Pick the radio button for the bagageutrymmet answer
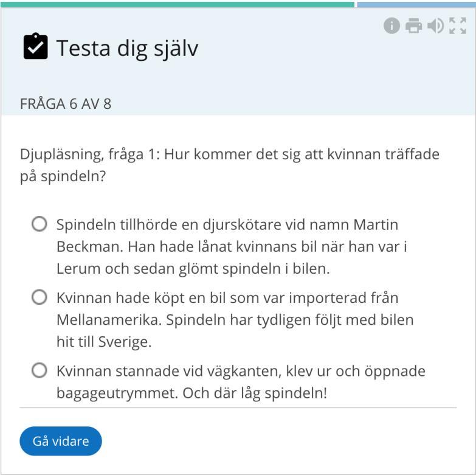 coord(40,370)
